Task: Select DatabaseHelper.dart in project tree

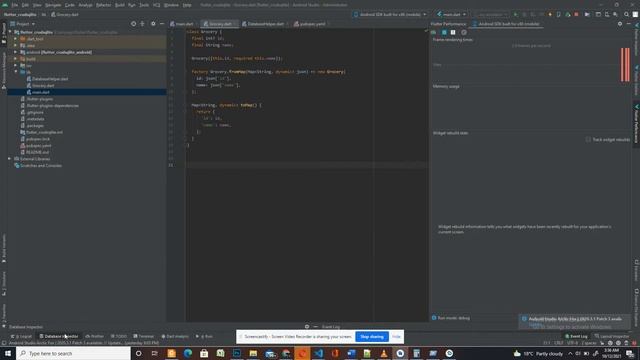Action: tap(50, 79)
